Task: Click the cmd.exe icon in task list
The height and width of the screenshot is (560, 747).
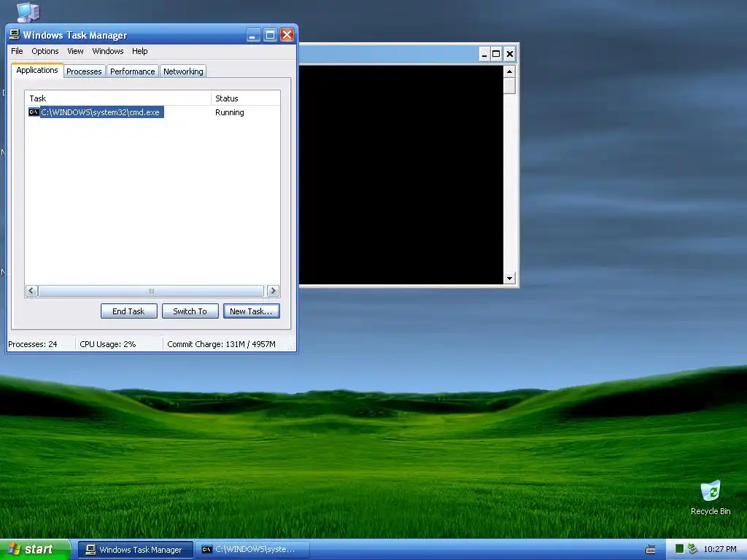Action: coord(34,112)
